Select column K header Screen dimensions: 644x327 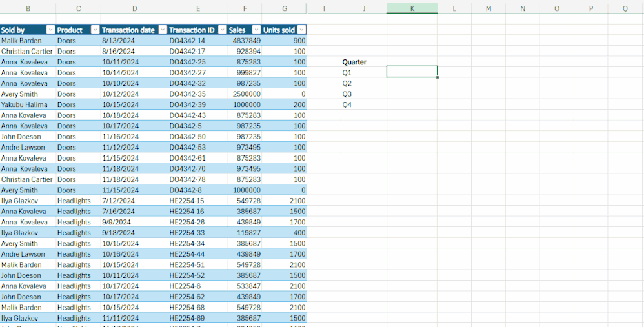pyautogui.click(x=412, y=8)
